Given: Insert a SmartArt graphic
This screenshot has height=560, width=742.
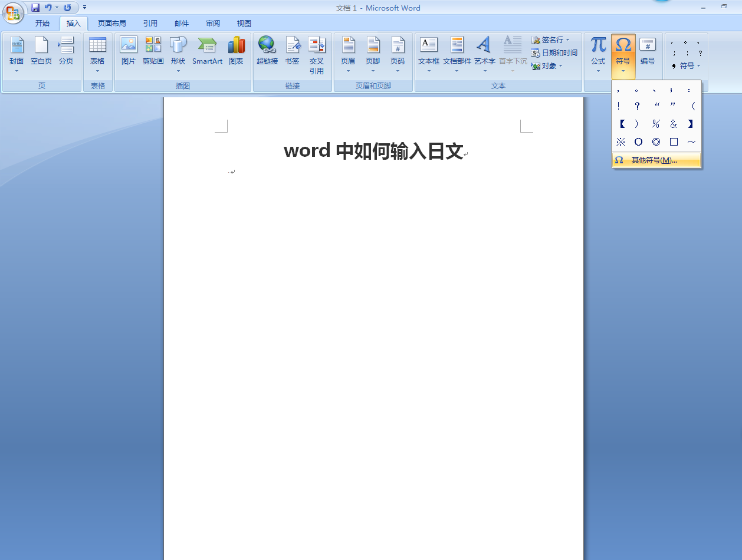Looking at the screenshot, I should pos(207,51).
